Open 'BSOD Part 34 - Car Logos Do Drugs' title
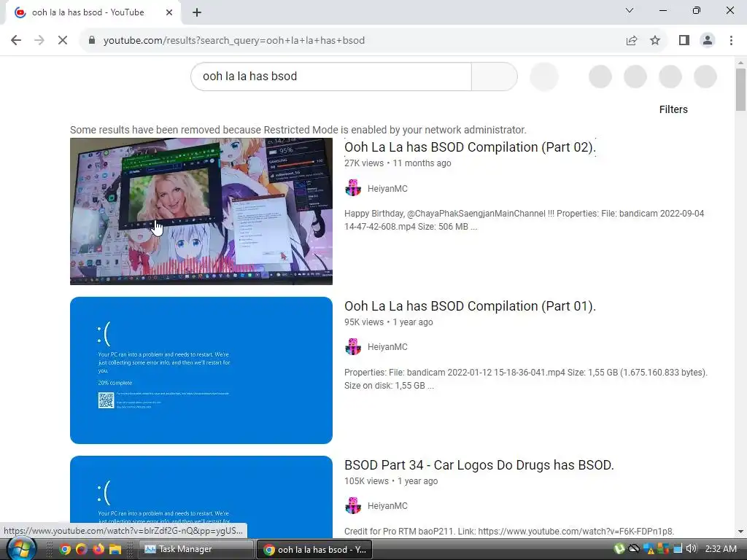The height and width of the screenshot is (560, 747). pos(479,465)
